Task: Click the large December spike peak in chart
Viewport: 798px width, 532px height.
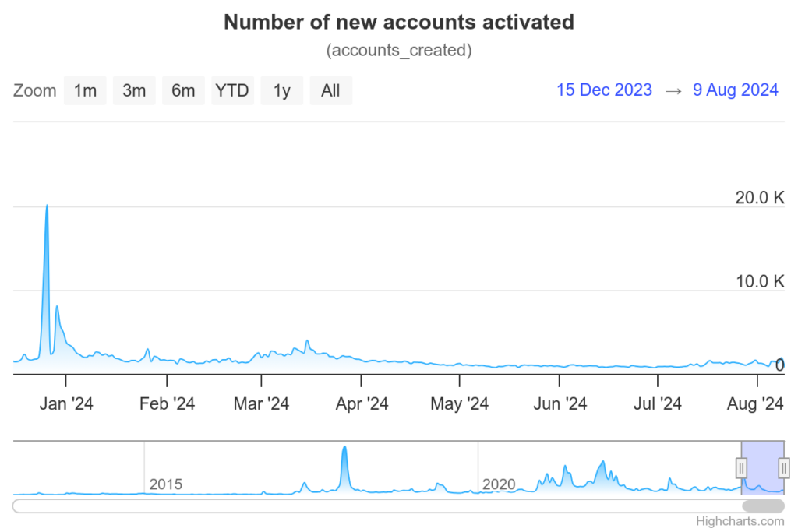Action: [x=47, y=206]
